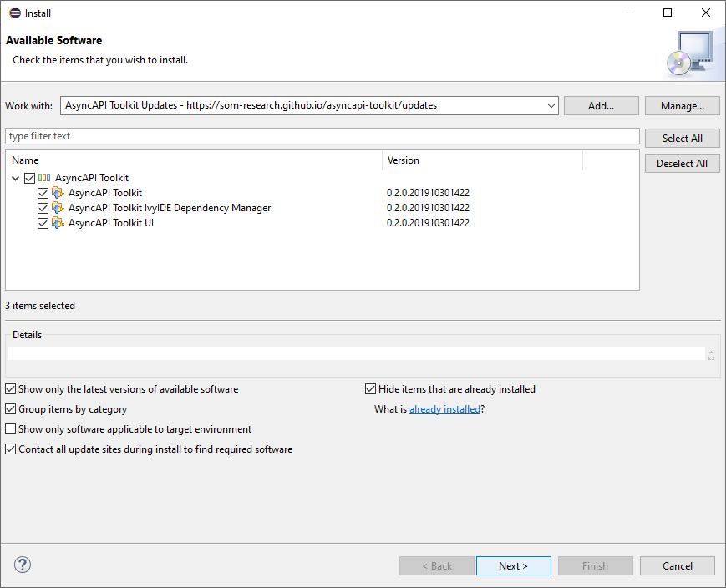The image size is (726, 588).
Task: Click the type filter text field
Action: (x=322, y=136)
